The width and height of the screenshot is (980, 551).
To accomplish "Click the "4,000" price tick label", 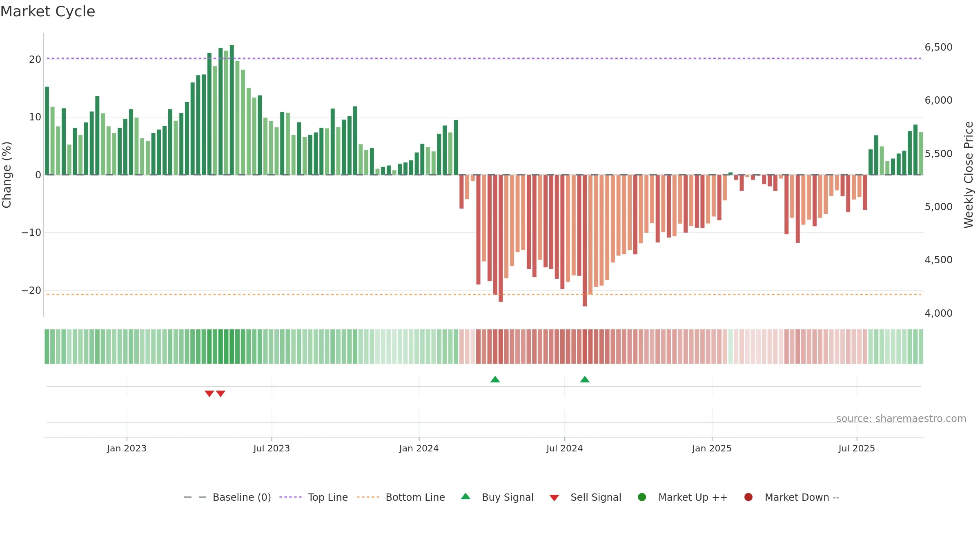I will [938, 313].
